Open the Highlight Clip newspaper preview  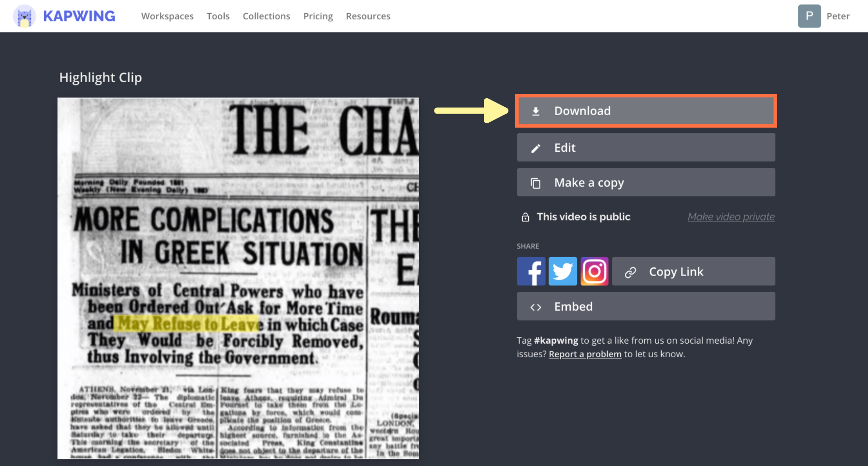coord(238,278)
